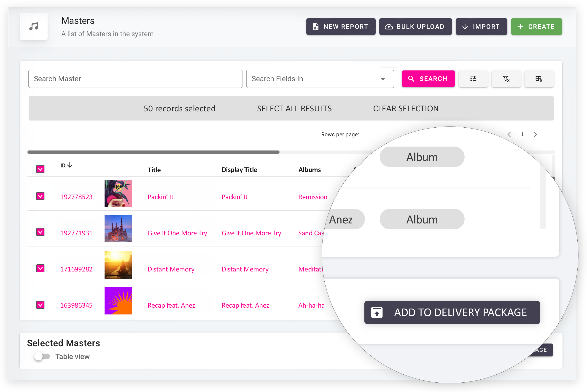Click the clear filters funnel icon
Viewport: 587px width, 392px height.
[x=506, y=79]
